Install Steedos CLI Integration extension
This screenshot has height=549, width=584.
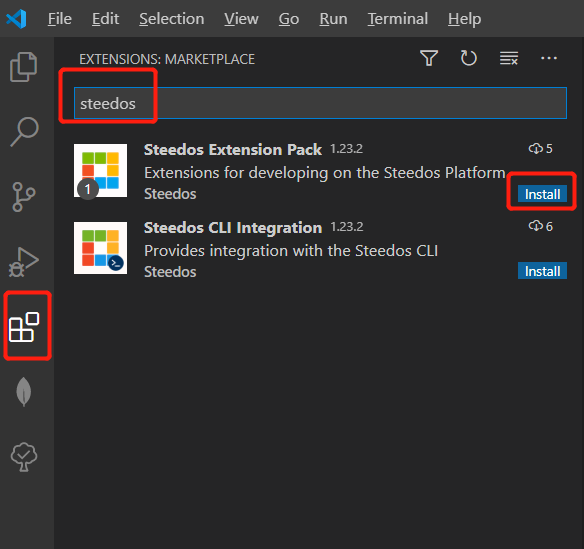coord(542,271)
